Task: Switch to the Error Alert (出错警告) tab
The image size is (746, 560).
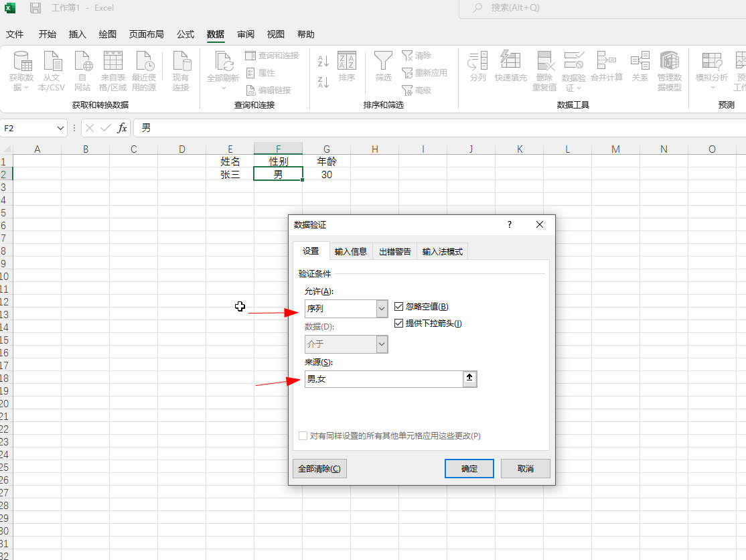Action: (394, 252)
